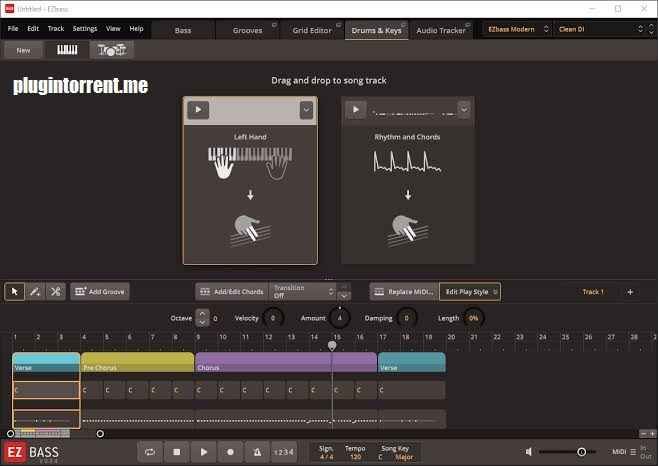Zoom out the timeline with minus
The height and width of the screenshot is (466, 658).
pyautogui.click(x=644, y=434)
